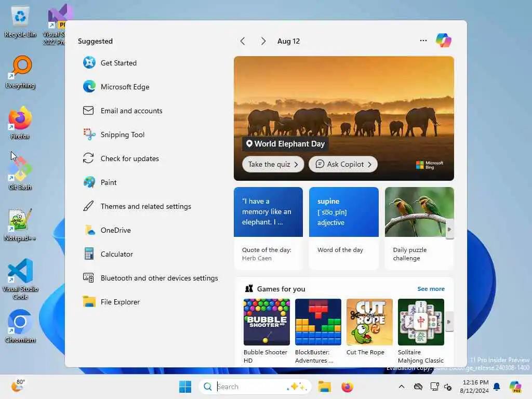The image size is (532, 399).
Task: Open the Recycle Bin desktop icon
Action: coord(20,22)
